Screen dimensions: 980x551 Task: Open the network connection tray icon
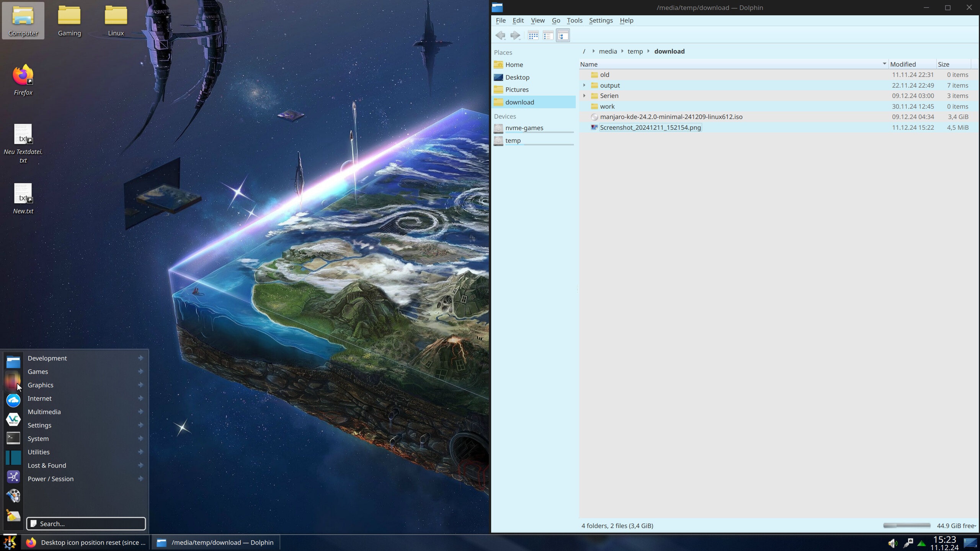[908, 543]
